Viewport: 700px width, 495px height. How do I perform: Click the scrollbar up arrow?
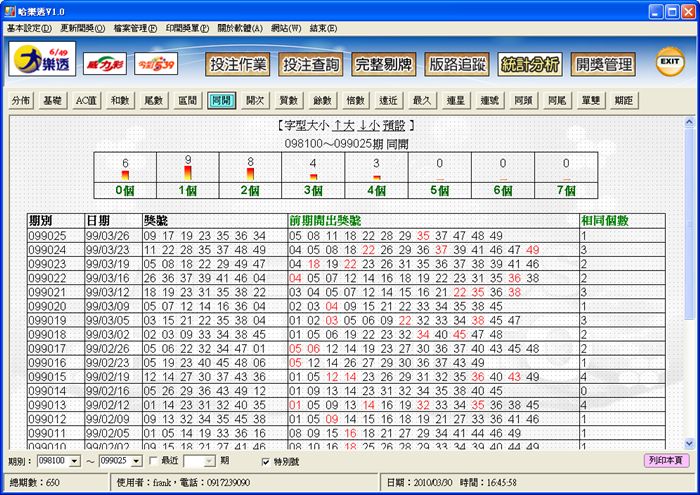pos(689,121)
